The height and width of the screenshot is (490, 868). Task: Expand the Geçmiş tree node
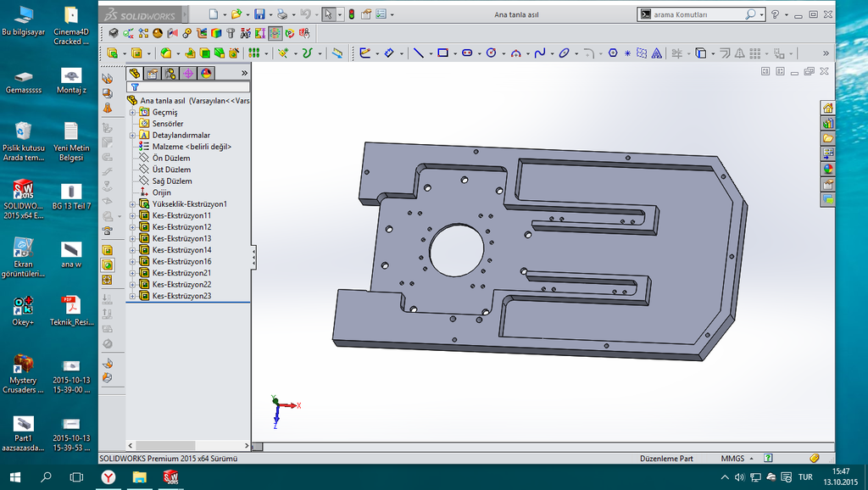132,112
